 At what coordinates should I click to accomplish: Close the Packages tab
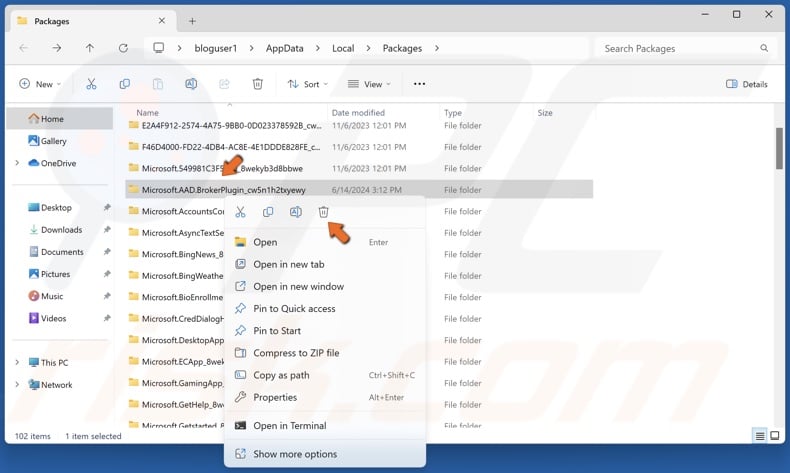click(162, 21)
